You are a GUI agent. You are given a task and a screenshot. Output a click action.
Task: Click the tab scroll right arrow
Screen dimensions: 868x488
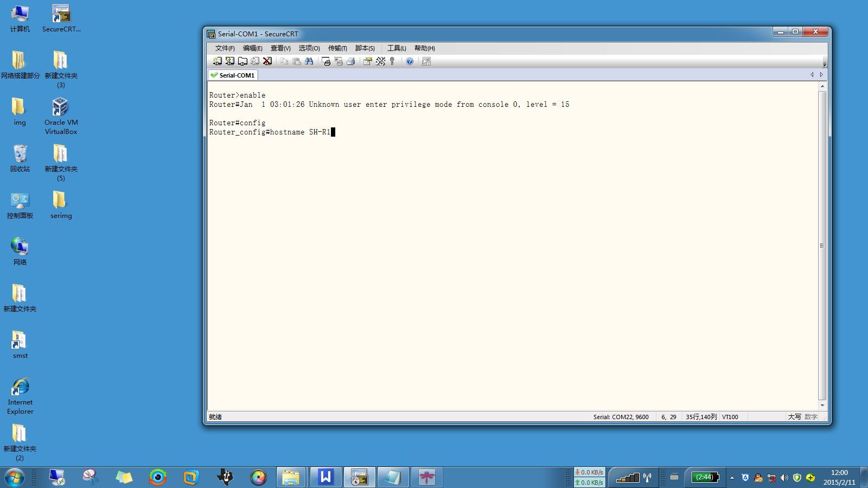click(821, 75)
